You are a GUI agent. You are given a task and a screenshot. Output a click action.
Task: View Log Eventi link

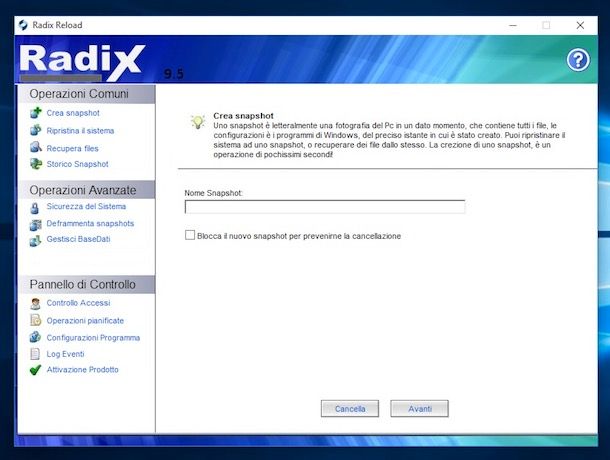(65, 354)
